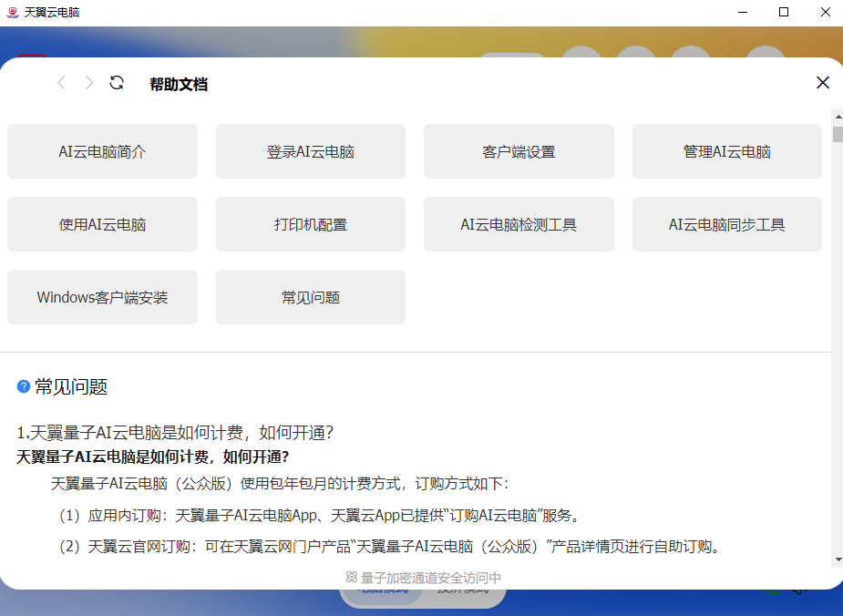843x616 pixels.
Task: Click the line mentioning 包年包月的计费方式
Action: pyautogui.click(x=280, y=484)
